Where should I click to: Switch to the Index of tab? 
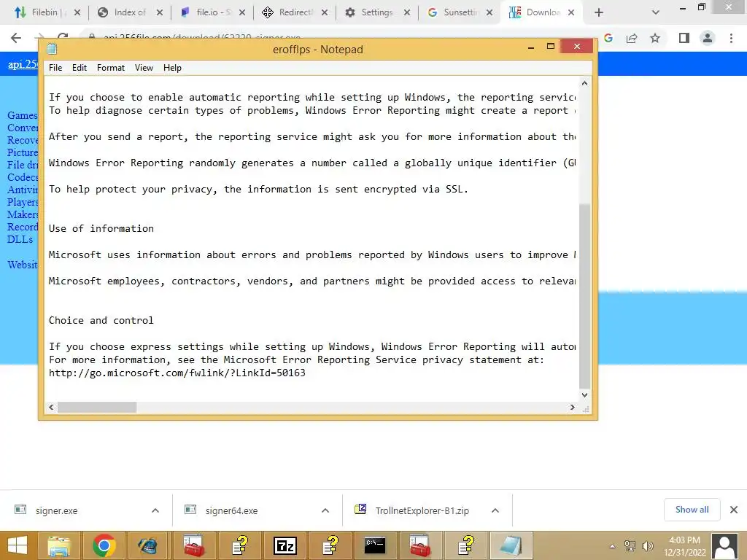coord(130,12)
